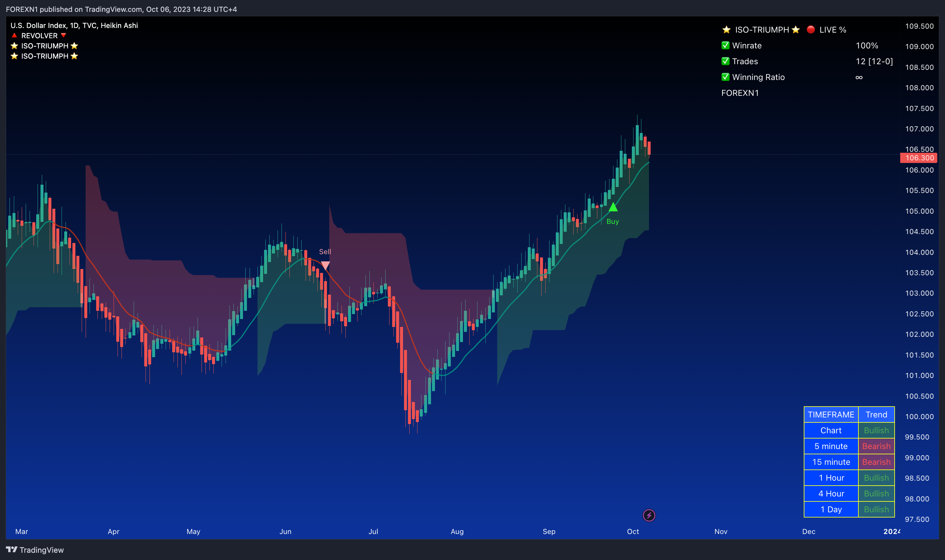945x560 pixels.
Task: Click the star before the first ISO-TRIUMPH legend
Action: click(14, 46)
